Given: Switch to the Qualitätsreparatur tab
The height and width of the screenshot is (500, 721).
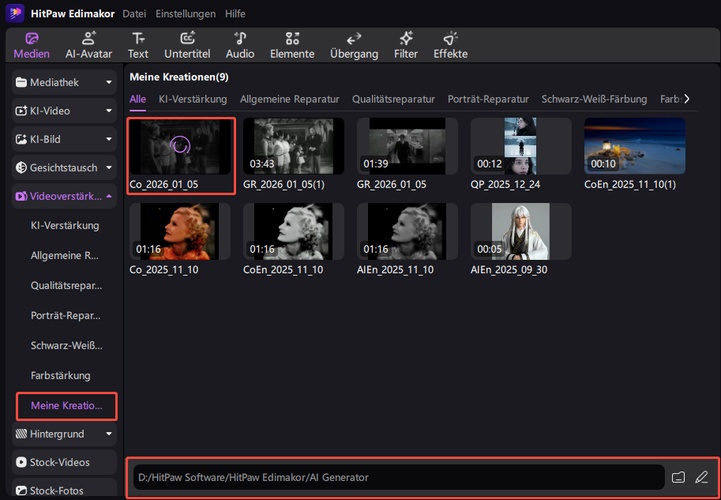Looking at the screenshot, I should (394, 99).
